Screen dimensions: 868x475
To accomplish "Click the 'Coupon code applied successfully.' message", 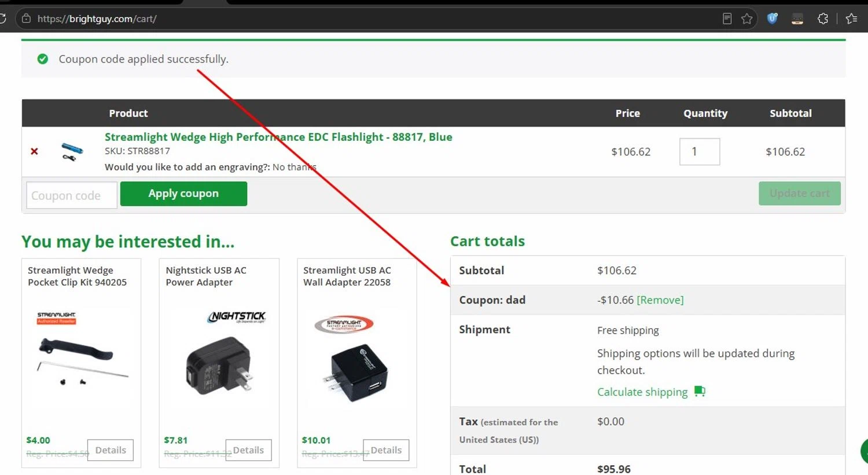I will click(x=144, y=59).
